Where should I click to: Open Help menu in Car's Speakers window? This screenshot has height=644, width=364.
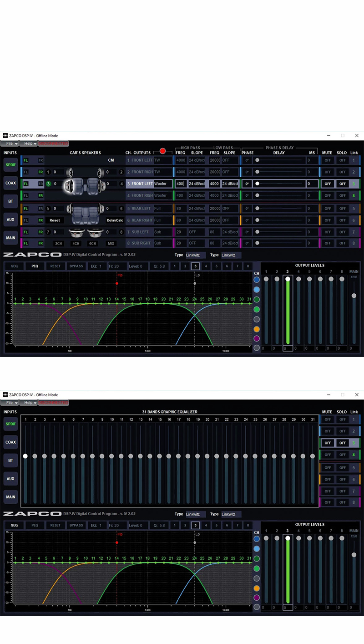[28, 143]
